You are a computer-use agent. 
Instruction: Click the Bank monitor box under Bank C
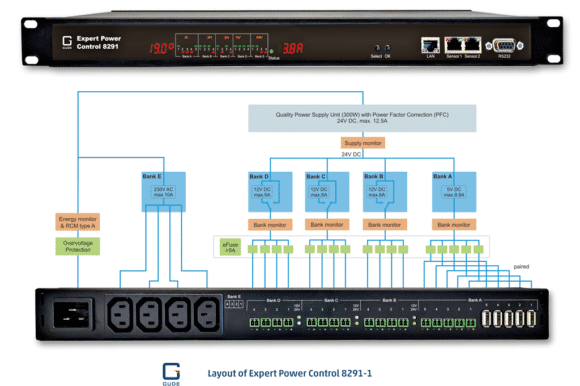(x=327, y=224)
